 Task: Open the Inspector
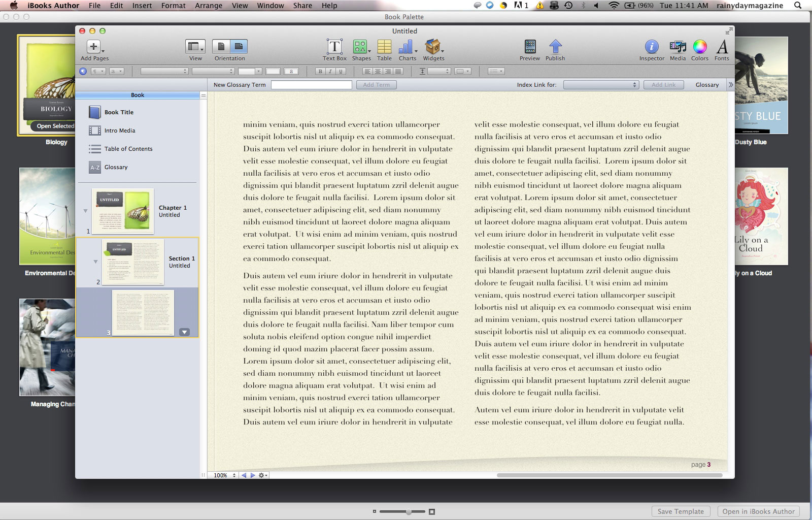652,47
